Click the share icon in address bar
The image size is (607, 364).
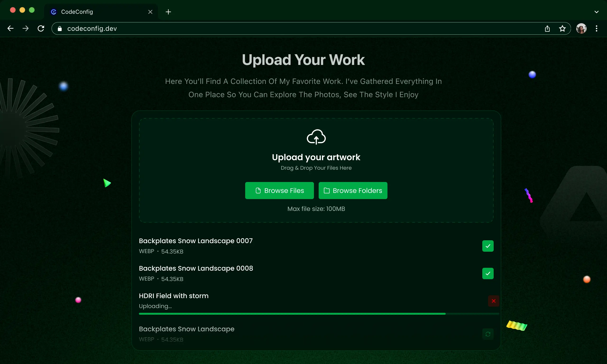[x=547, y=28]
